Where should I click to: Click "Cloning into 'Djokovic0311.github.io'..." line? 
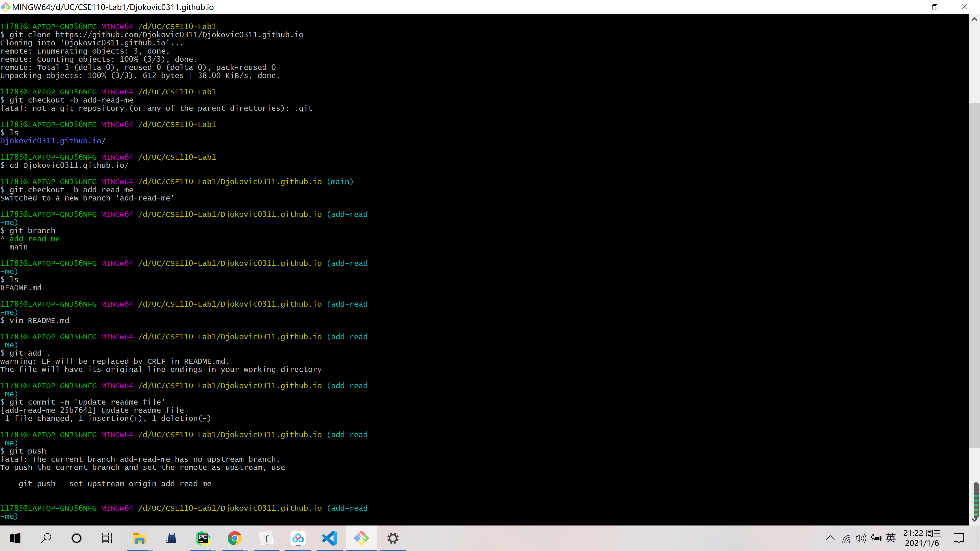click(92, 43)
